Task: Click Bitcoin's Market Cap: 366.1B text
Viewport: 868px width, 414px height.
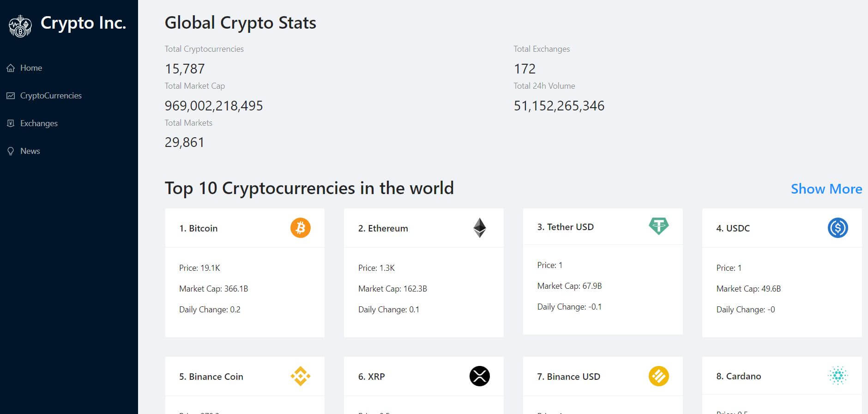Action: (x=213, y=289)
